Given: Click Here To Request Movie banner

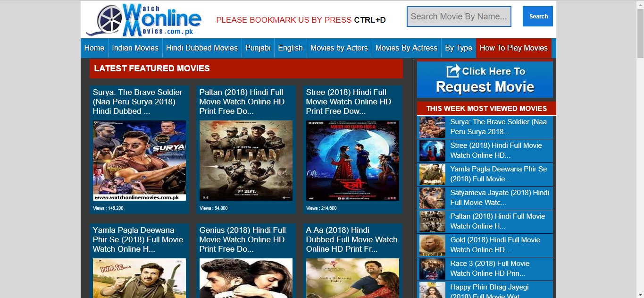Looking at the screenshot, I should [485, 79].
